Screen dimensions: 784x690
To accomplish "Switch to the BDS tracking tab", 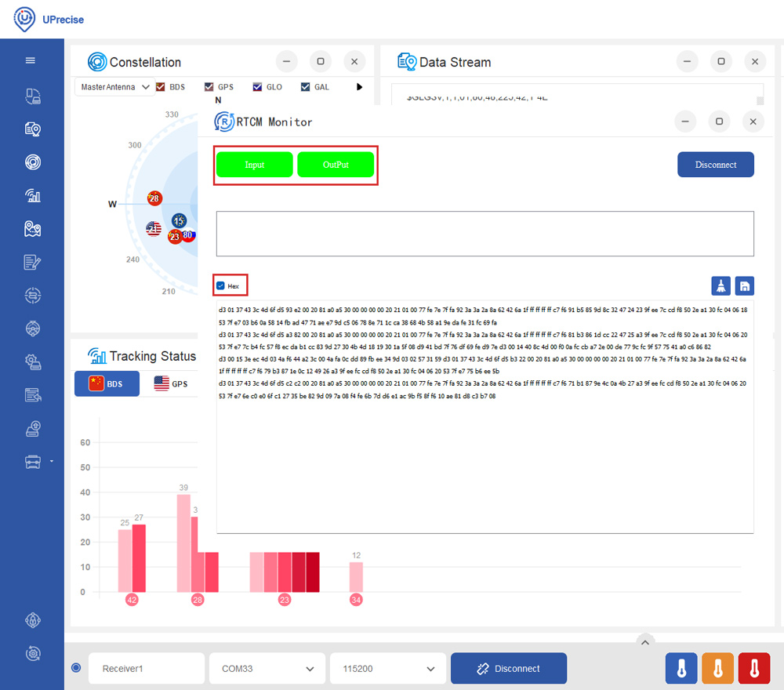I will [x=107, y=383].
